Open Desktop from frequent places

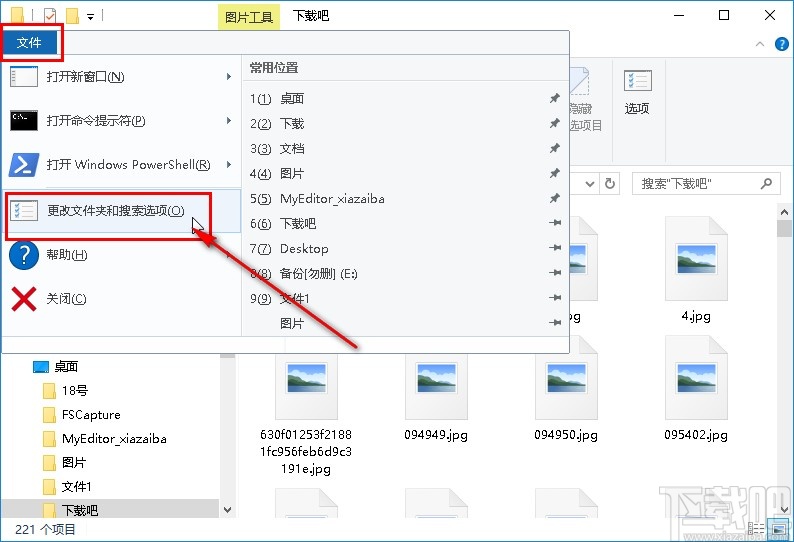coord(405,249)
